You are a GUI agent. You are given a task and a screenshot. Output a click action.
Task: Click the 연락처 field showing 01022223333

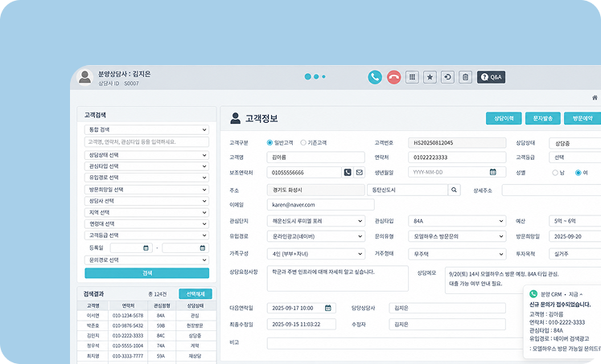click(x=457, y=157)
